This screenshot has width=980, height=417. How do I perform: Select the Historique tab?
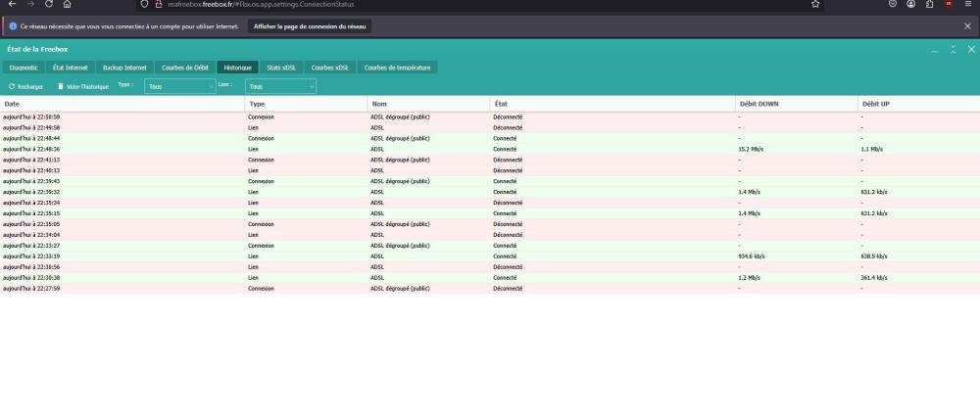(237, 68)
